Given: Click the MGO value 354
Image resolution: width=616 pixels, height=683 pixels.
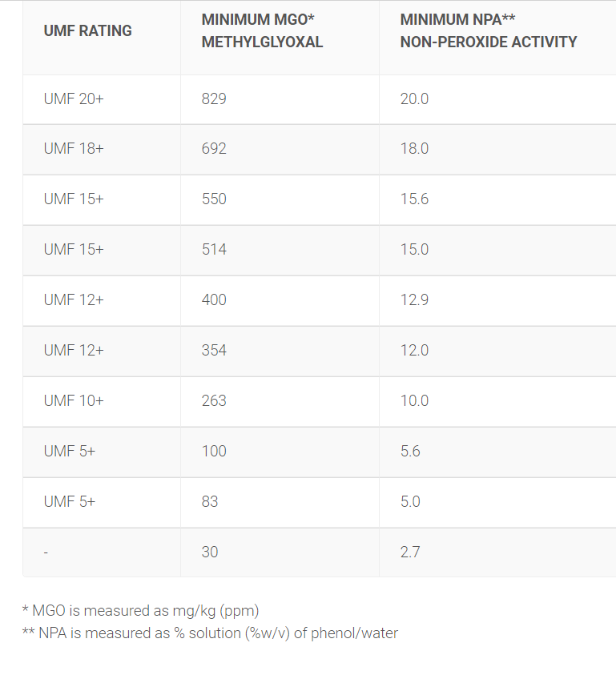Looking at the screenshot, I should (x=214, y=350).
